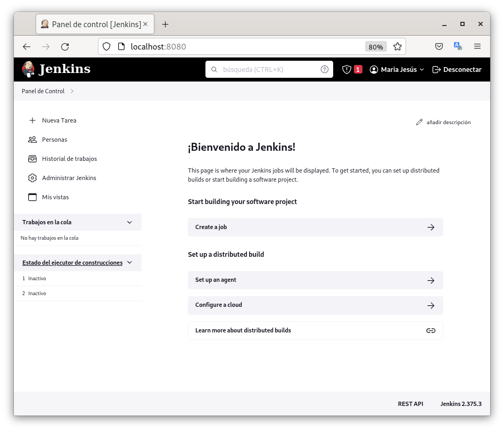The width and height of the screenshot is (504, 431).
Task: Open the security warning shield icon
Action: pyautogui.click(x=346, y=69)
